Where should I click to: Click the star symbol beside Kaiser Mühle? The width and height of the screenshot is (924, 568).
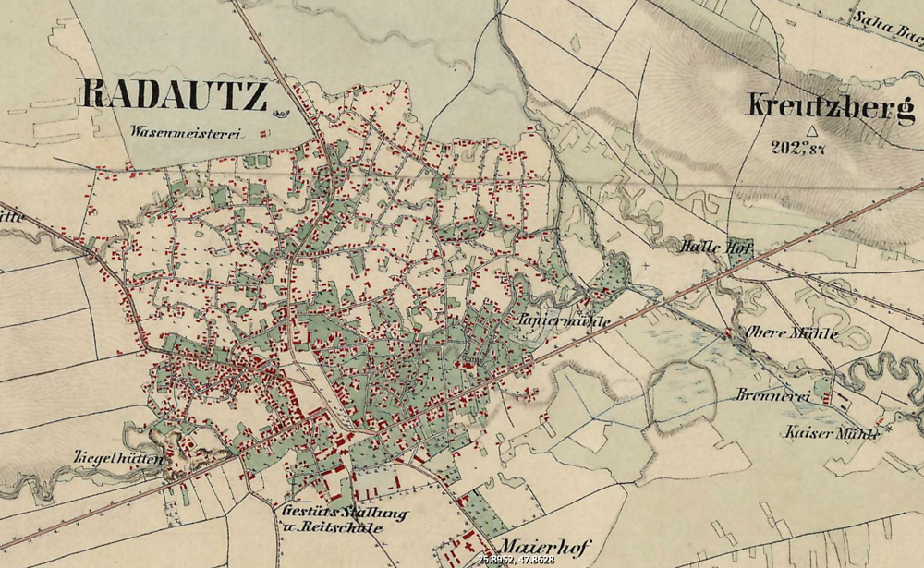point(889,429)
